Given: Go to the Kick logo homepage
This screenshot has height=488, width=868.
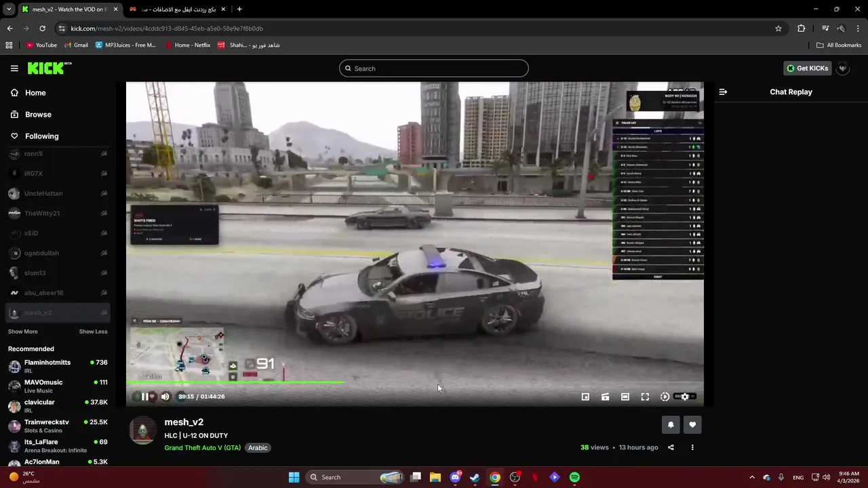Looking at the screenshot, I should click(x=49, y=68).
